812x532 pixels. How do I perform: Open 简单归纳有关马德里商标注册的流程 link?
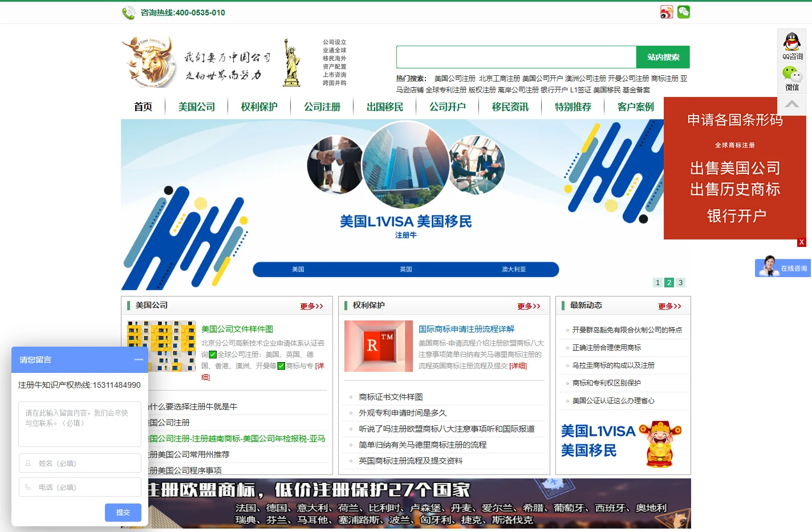423,445
